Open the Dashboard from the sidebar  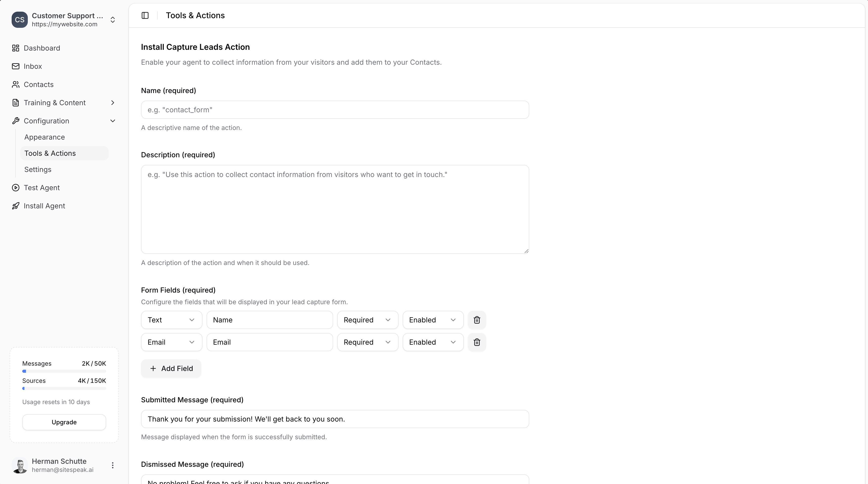click(x=41, y=48)
